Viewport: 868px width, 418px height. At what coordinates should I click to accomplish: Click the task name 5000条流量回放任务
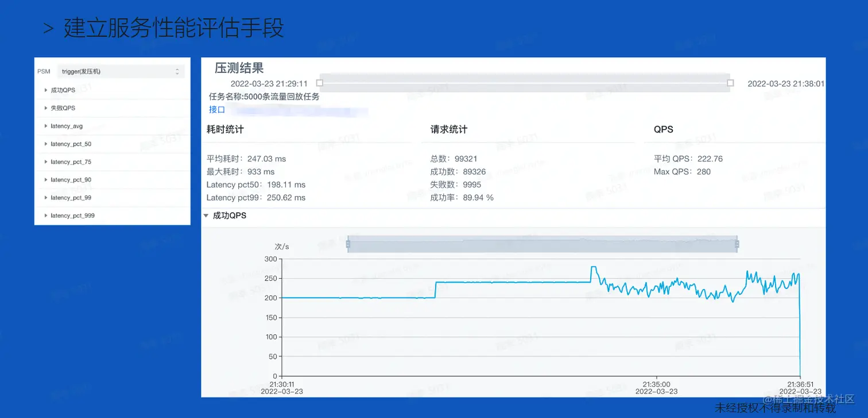[x=281, y=96]
